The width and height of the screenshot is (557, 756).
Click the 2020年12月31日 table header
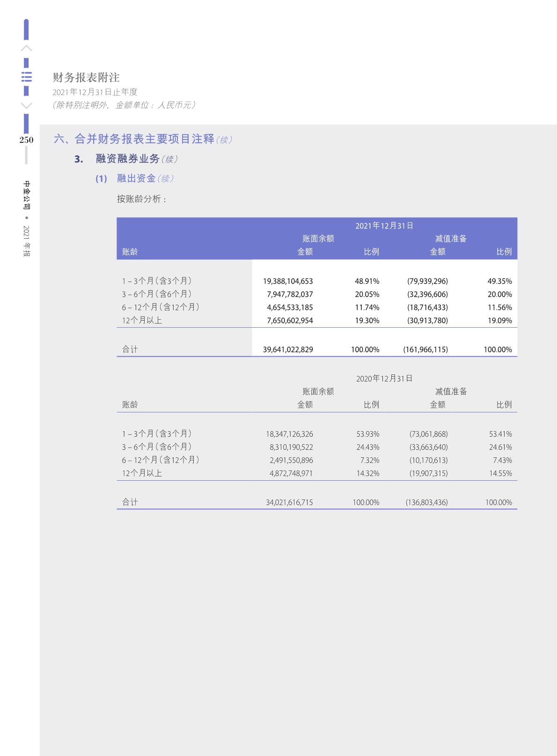[x=384, y=378]
